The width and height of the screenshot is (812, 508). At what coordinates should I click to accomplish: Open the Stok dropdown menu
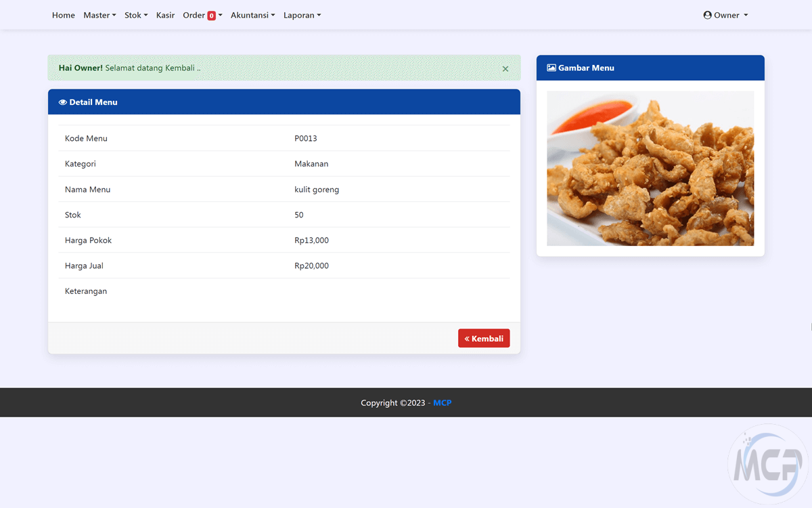point(136,15)
